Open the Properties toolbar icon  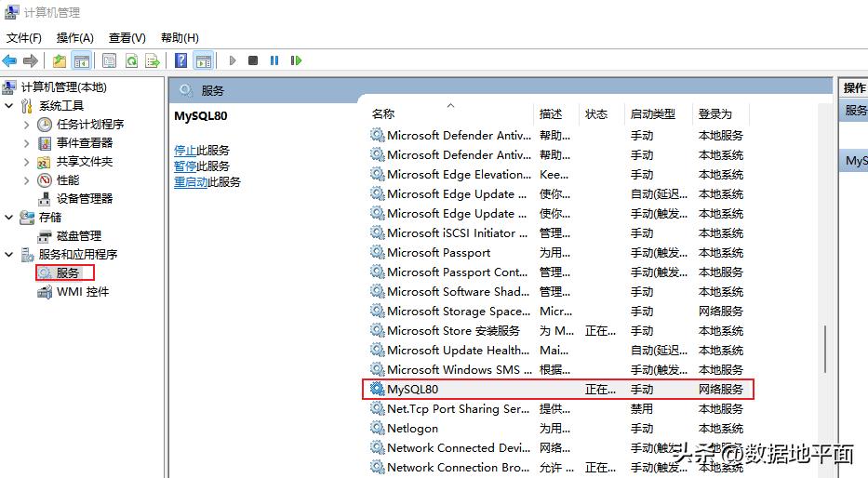[109, 60]
